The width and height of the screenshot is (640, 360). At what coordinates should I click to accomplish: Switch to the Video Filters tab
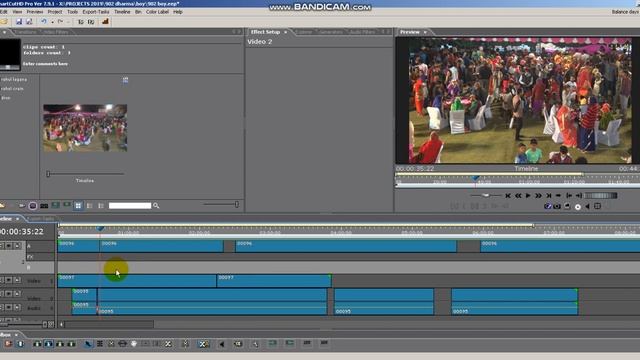point(56,32)
